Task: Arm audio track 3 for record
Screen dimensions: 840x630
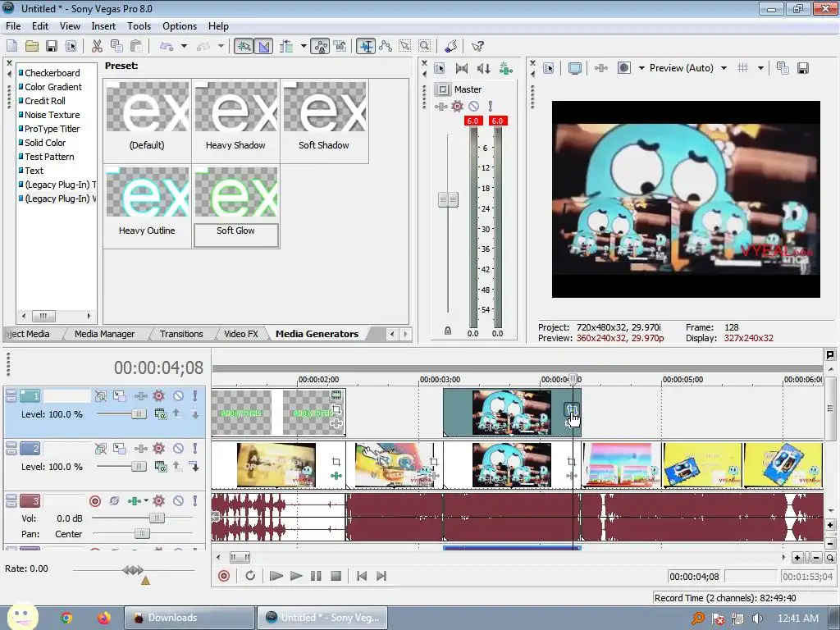Action: pos(95,501)
